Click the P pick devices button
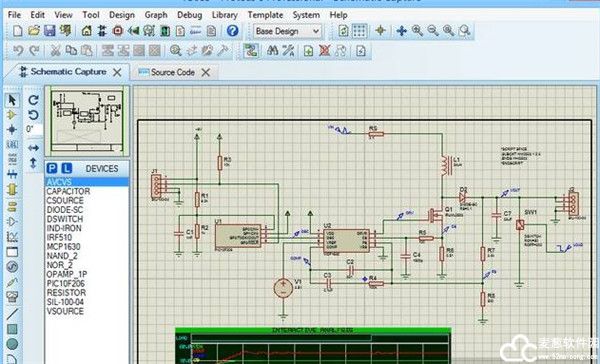 click(x=52, y=168)
